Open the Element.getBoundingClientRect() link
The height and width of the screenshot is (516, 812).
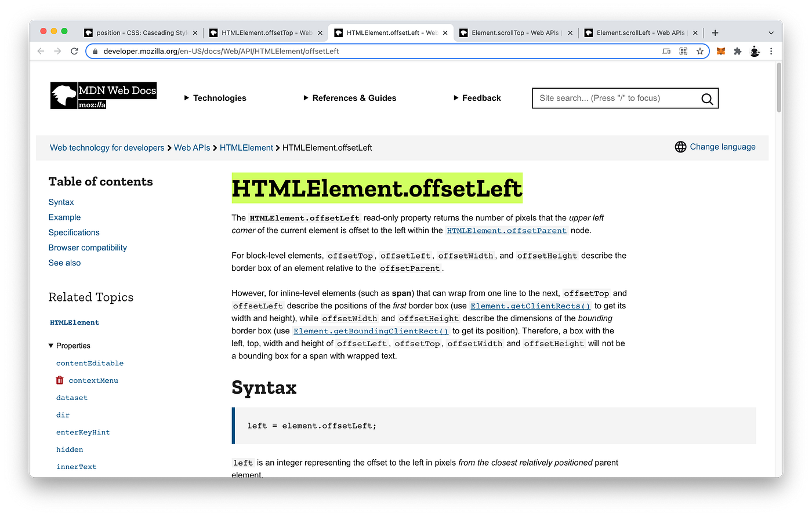pyautogui.click(x=371, y=330)
